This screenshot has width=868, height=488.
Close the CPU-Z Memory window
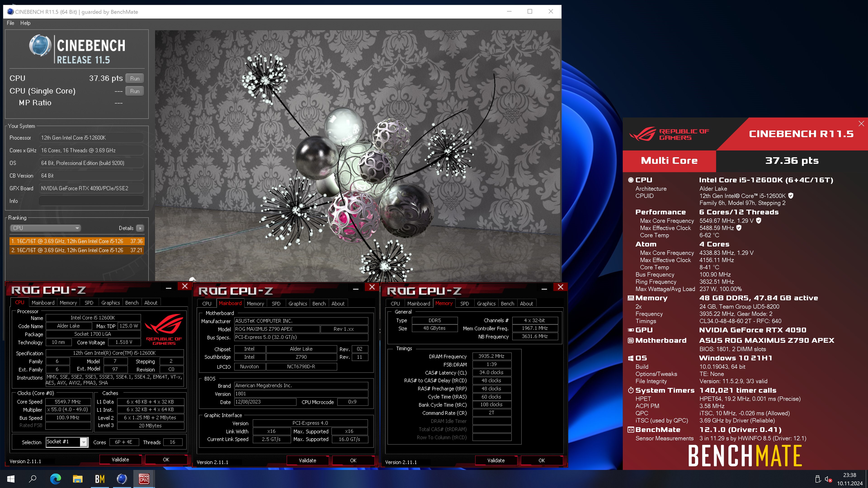561,287
